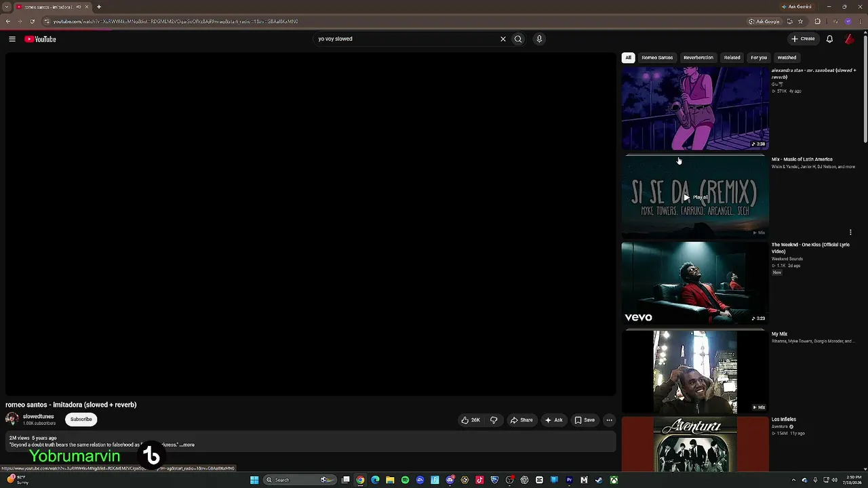
Task: Click the browser address bar URL
Action: click(176, 21)
